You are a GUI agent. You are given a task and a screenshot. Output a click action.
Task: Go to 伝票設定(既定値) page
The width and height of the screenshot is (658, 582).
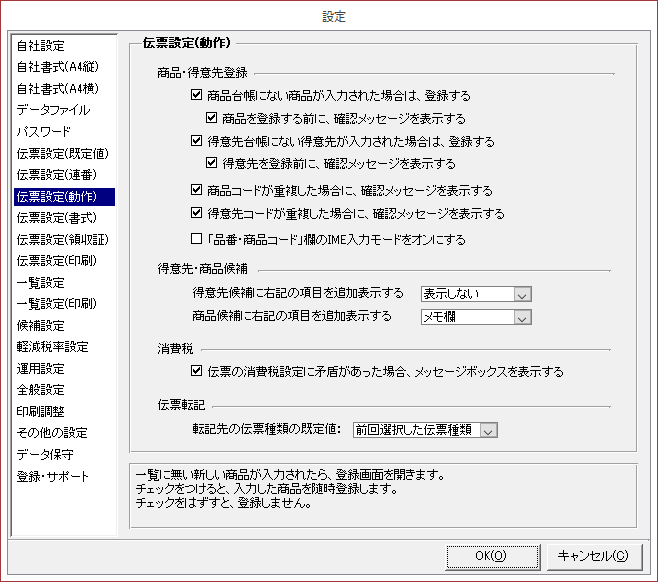point(64,154)
